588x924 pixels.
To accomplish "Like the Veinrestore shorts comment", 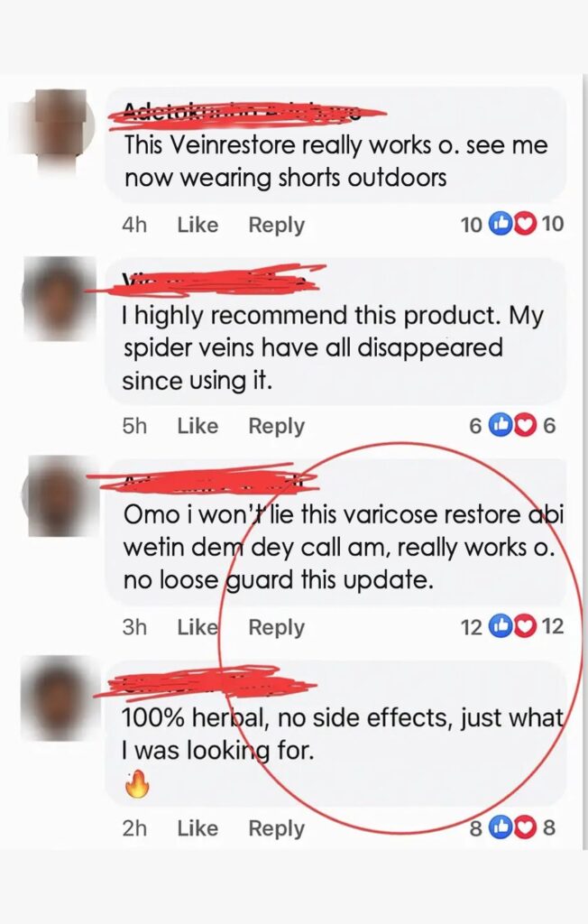I will [198, 225].
